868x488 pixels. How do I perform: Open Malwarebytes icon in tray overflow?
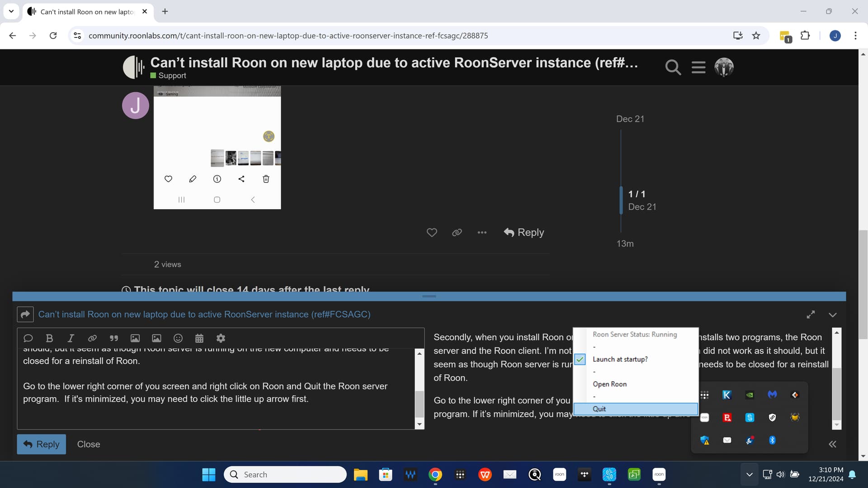[x=772, y=395]
